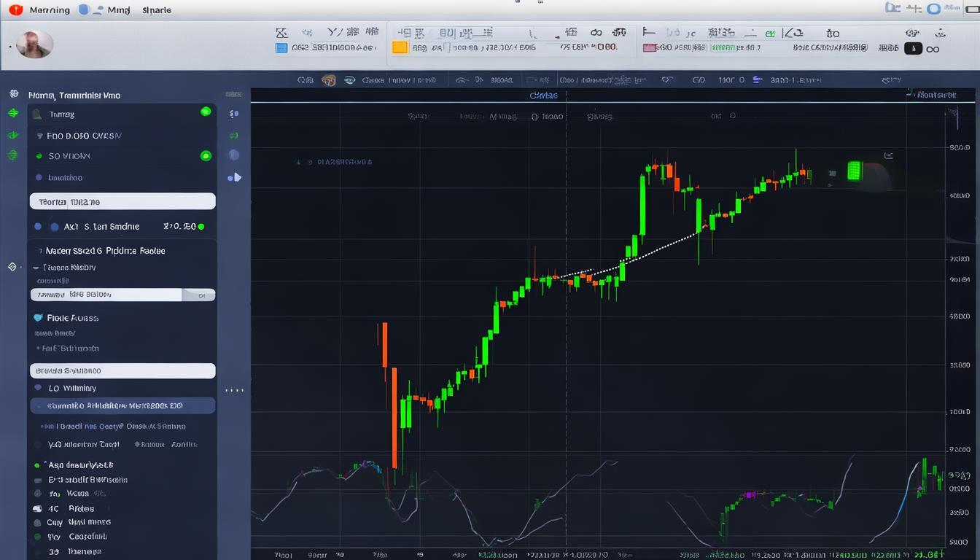Image resolution: width=980 pixels, height=560 pixels.
Task: Click the eye icon in chart toolbar
Action: click(x=350, y=80)
